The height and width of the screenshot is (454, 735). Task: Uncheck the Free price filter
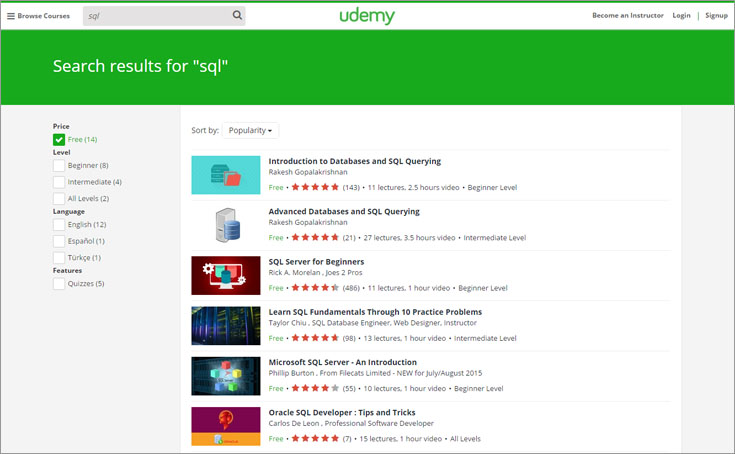pyautogui.click(x=59, y=140)
